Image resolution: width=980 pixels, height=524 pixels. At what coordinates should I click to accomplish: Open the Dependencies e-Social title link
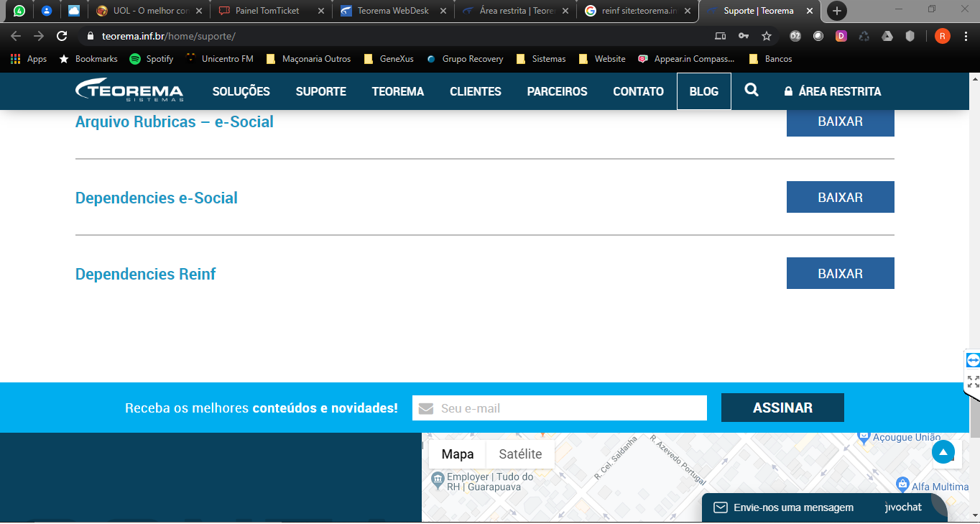click(x=157, y=198)
